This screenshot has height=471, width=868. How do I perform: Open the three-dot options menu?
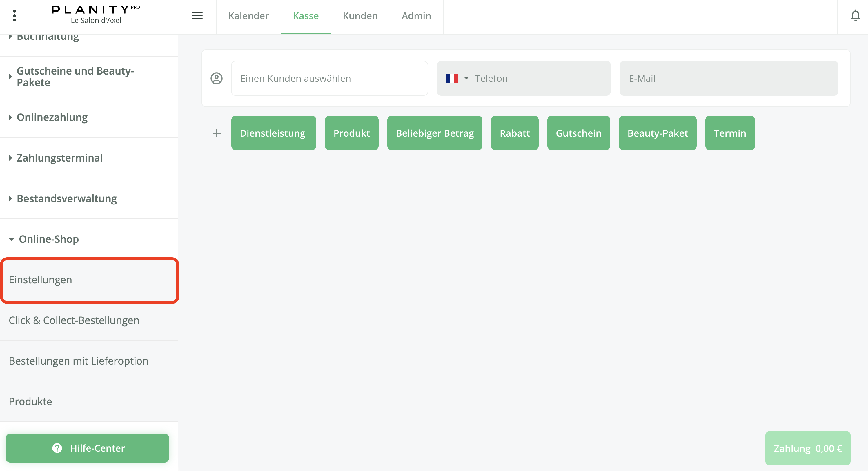tap(14, 15)
